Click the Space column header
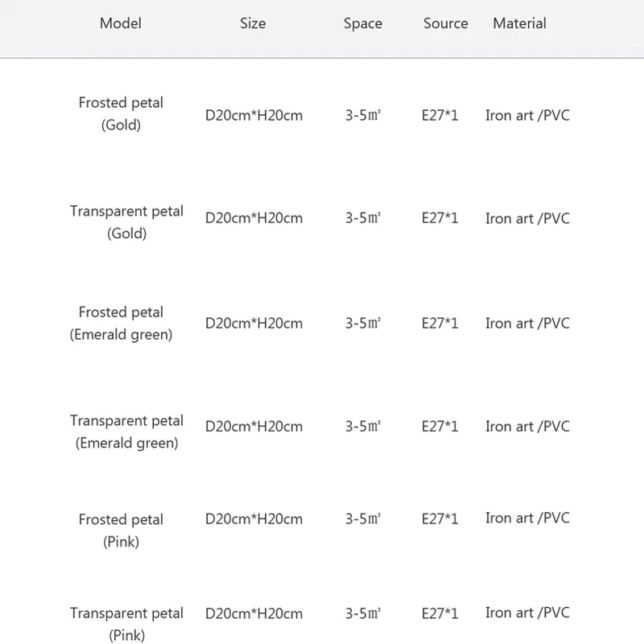The image size is (644, 644). coord(363,23)
